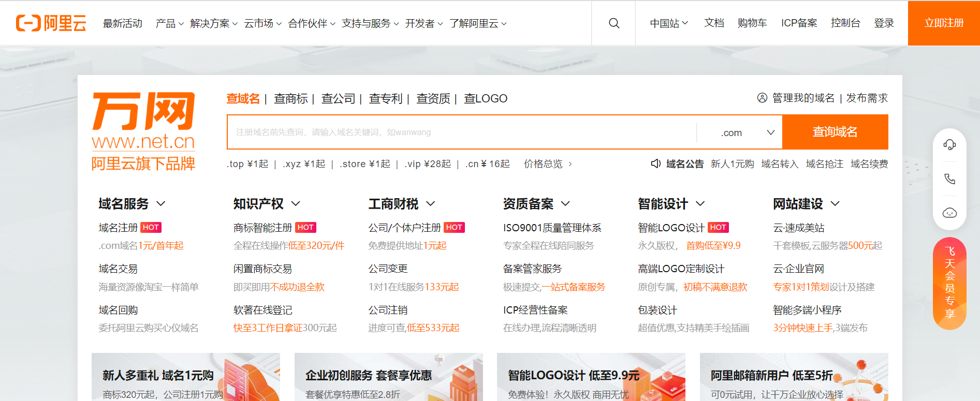Expand the 支持与服务 menu

tap(370, 23)
